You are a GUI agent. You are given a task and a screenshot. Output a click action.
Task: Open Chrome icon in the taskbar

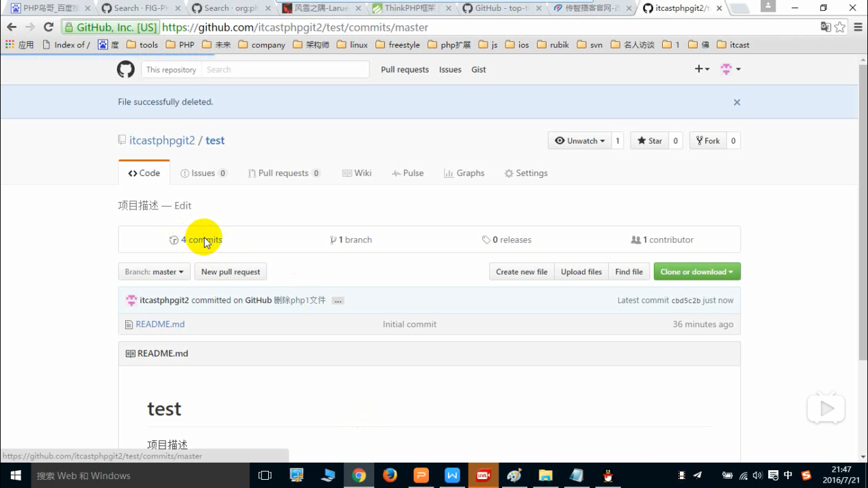click(359, 476)
